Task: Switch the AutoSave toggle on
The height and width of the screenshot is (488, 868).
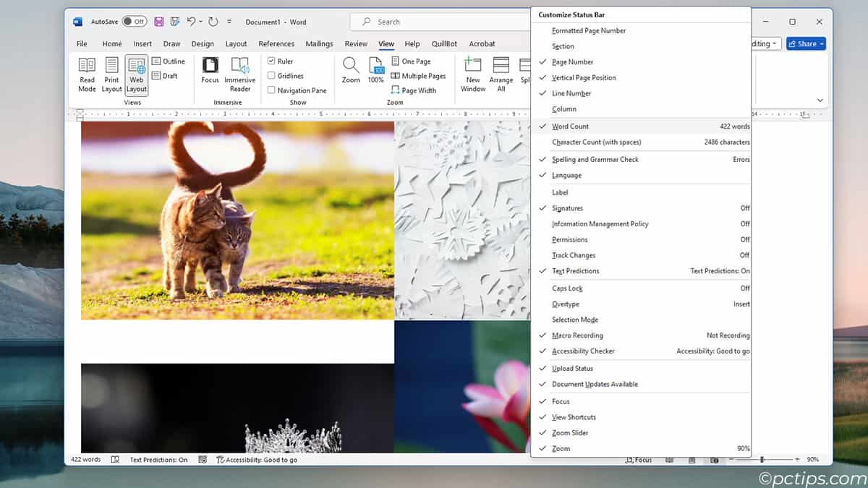Action: 134,21
